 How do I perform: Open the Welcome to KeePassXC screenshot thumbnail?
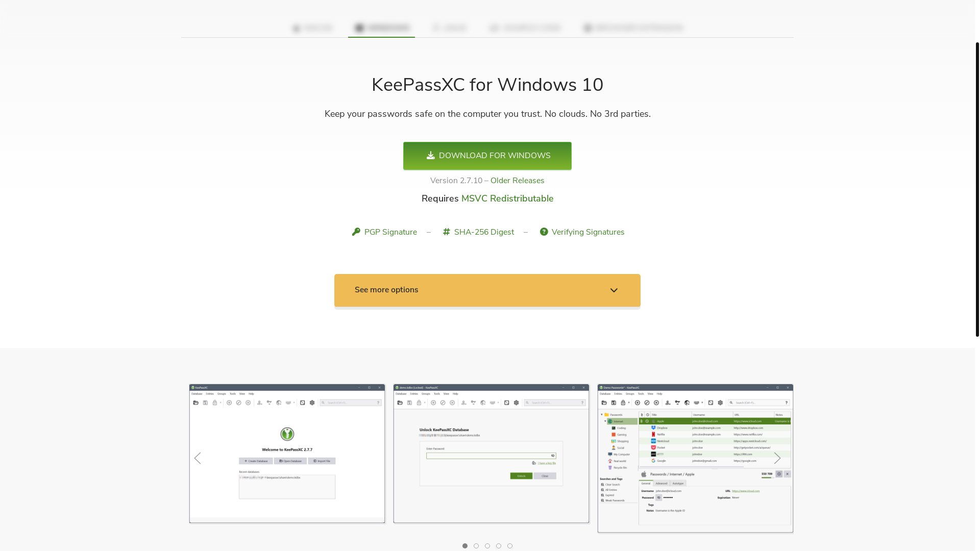pyautogui.click(x=287, y=454)
